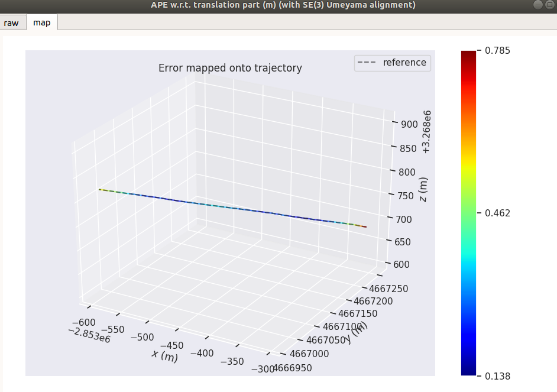
Task: Select the map tab
Action: pyautogui.click(x=42, y=22)
